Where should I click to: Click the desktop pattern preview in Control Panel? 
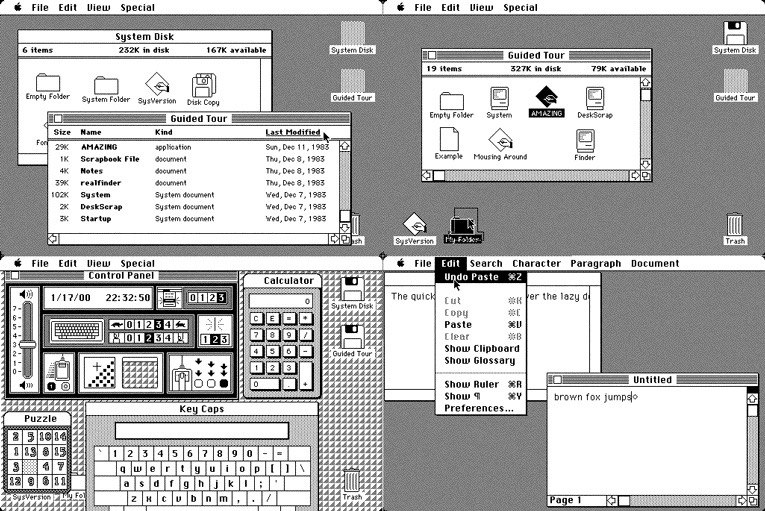pyautogui.click(x=141, y=373)
